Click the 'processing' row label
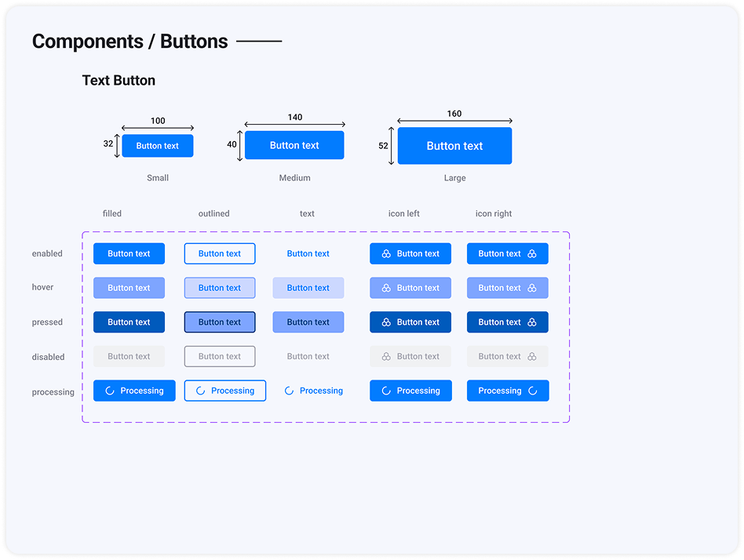744x560 pixels. click(53, 392)
